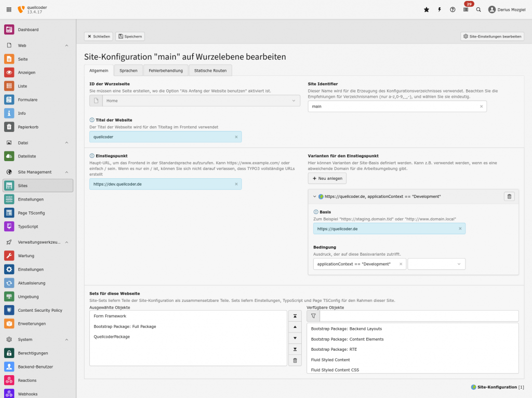Move selected set down one
The image size is (532, 398).
(x=295, y=338)
